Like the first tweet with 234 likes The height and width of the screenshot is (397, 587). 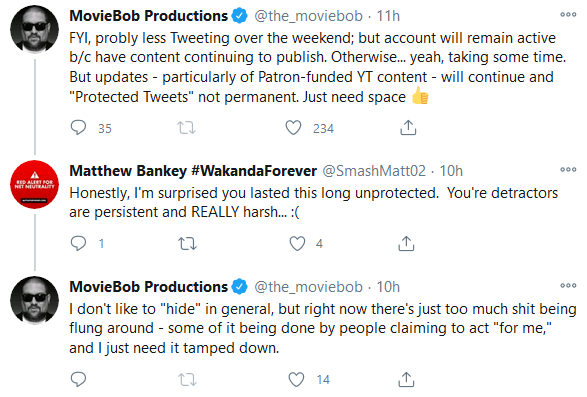point(294,128)
